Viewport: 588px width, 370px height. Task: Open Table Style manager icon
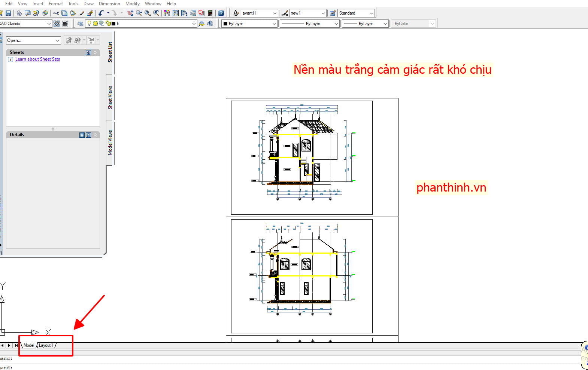click(333, 13)
